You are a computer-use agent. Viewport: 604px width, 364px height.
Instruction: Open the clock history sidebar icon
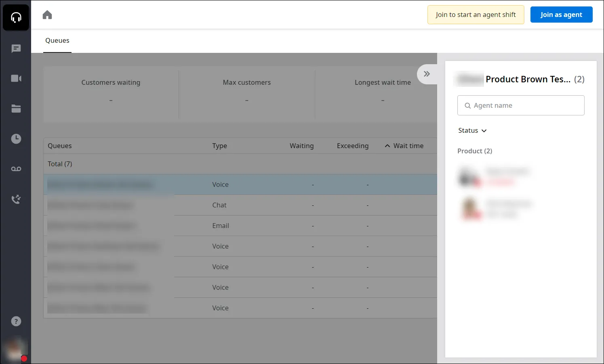click(x=16, y=139)
